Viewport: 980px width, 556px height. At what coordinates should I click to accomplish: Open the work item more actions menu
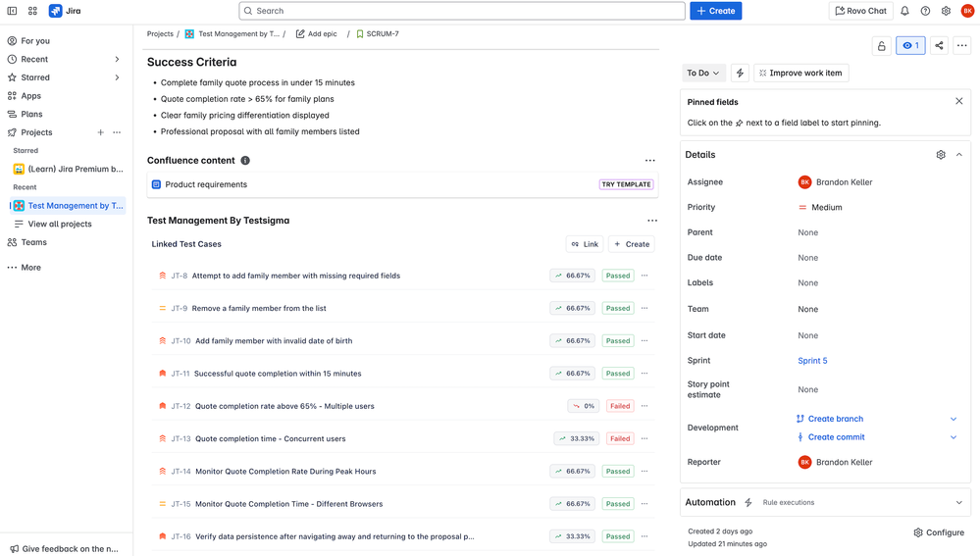pos(961,46)
